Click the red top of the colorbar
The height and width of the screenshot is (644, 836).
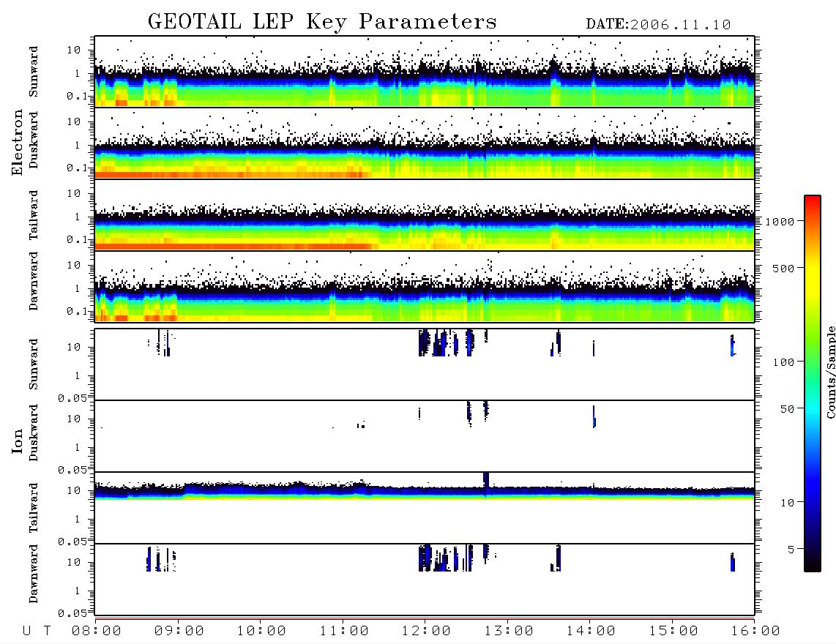pyautogui.click(x=813, y=201)
